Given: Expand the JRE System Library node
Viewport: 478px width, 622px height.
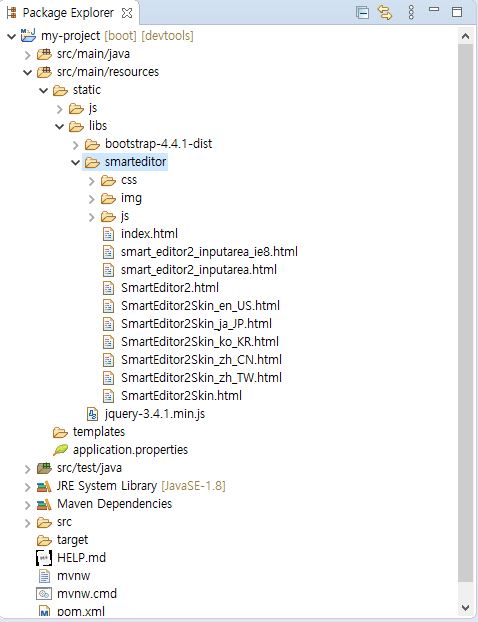Looking at the screenshot, I should [x=27, y=487].
